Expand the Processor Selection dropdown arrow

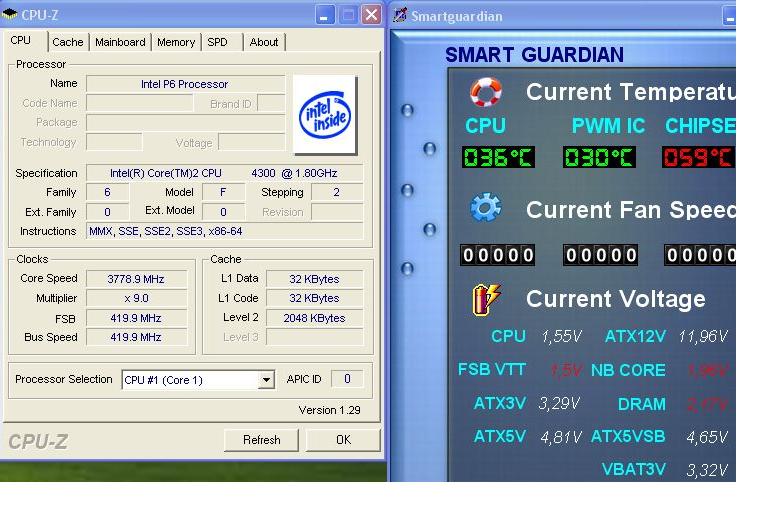[266, 380]
